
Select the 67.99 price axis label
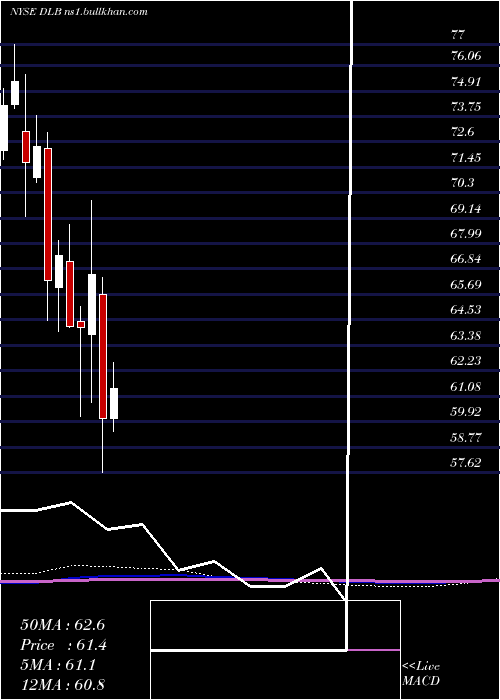(x=466, y=233)
